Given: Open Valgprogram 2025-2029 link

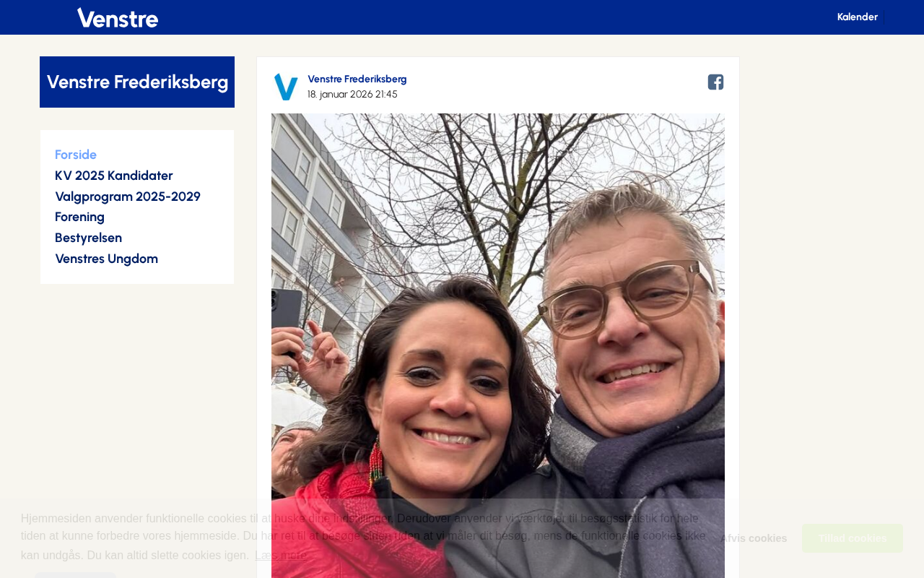Looking at the screenshot, I should point(128,197).
